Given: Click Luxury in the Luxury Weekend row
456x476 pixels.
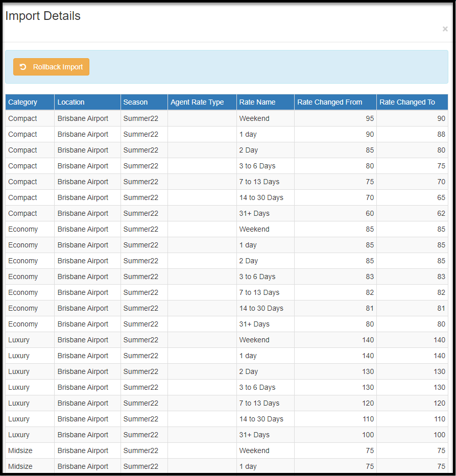Looking at the screenshot, I should pyautogui.click(x=19, y=340).
